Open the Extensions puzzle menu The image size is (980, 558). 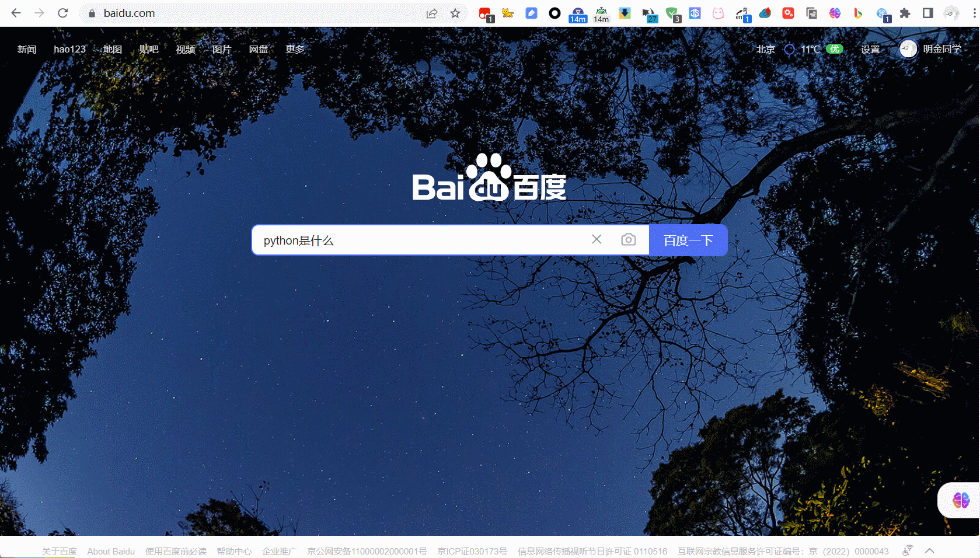905,13
